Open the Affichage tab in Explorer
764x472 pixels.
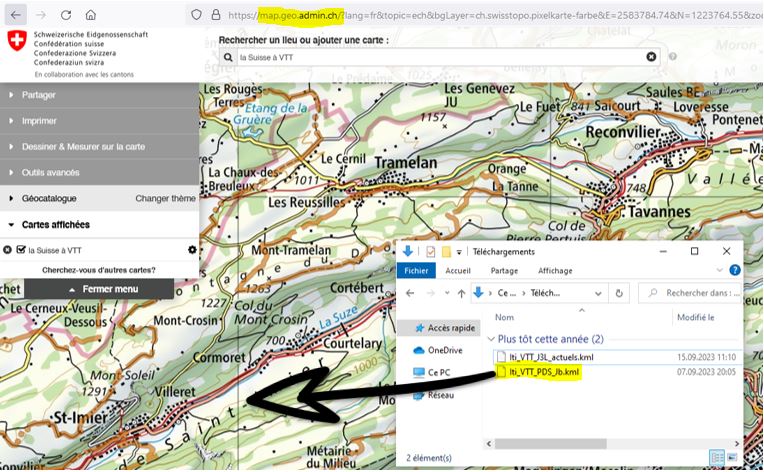pos(555,270)
